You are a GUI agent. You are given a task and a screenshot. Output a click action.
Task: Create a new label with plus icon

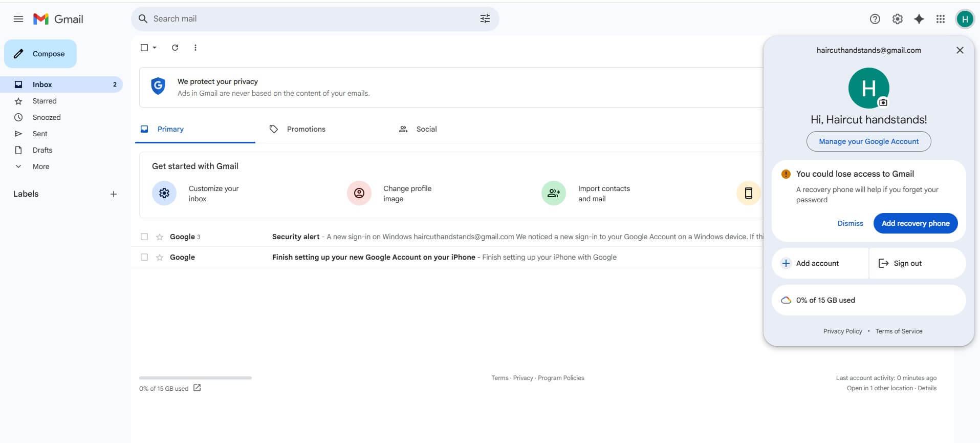coord(114,194)
